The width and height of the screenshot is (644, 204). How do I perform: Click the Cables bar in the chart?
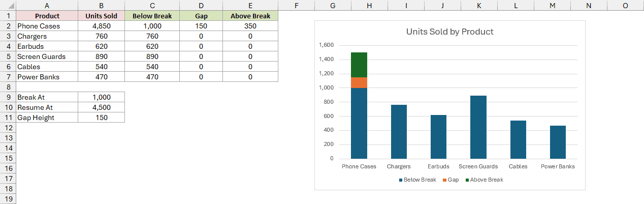click(x=518, y=139)
